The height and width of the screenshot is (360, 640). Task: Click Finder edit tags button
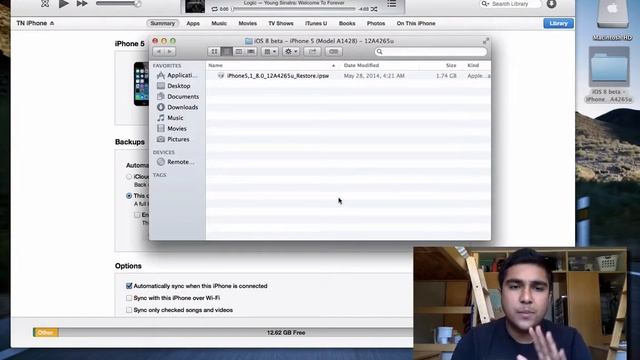pyautogui.click(x=333, y=51)
